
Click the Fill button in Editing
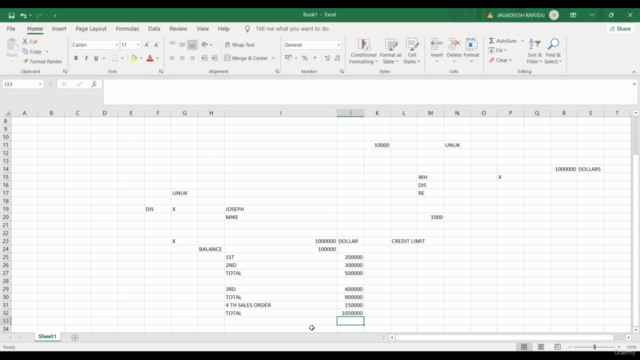coord(498,50)
